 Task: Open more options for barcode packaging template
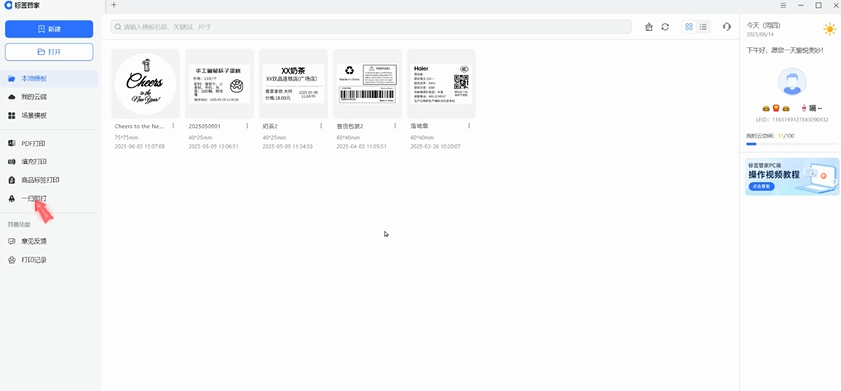[x=395, y=126]
